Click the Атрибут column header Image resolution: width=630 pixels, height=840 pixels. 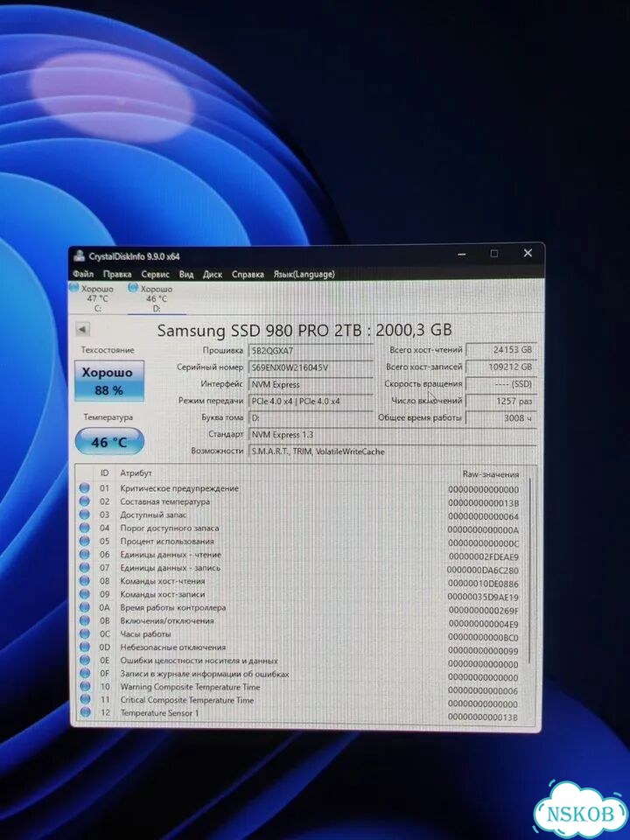(136, 473)
